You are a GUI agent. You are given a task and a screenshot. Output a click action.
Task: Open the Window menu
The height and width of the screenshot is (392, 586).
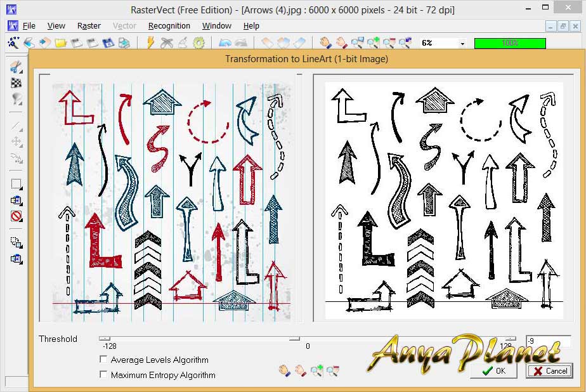point(216,26)
